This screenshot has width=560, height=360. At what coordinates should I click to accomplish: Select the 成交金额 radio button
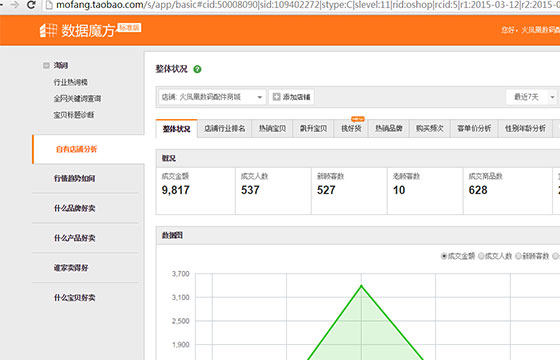click(x=444, y=256)
